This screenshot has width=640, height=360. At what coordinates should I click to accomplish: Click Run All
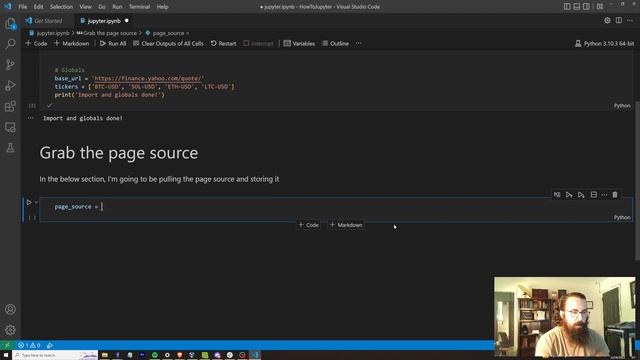point(113,43)
